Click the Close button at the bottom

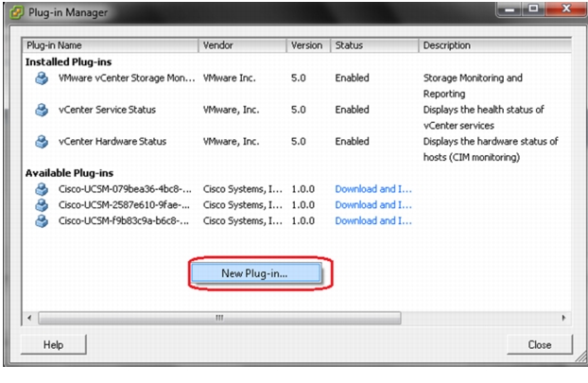(x=540, y=345)
